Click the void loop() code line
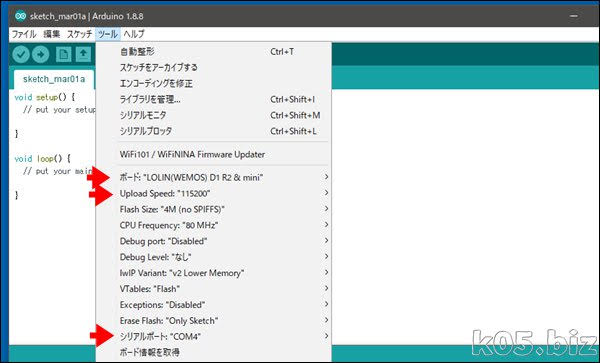Screen dimensions: 600x363 tap(42, 158)
